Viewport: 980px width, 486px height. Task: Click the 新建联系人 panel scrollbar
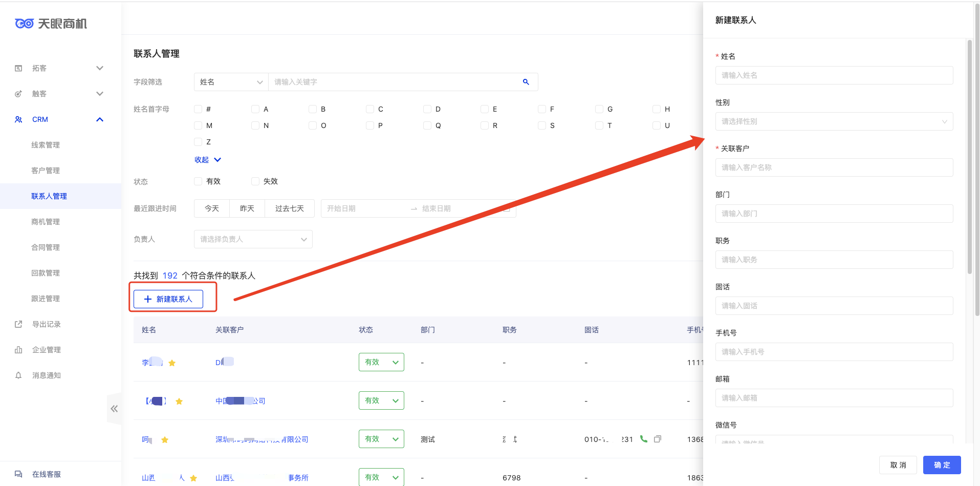point(969,157)
